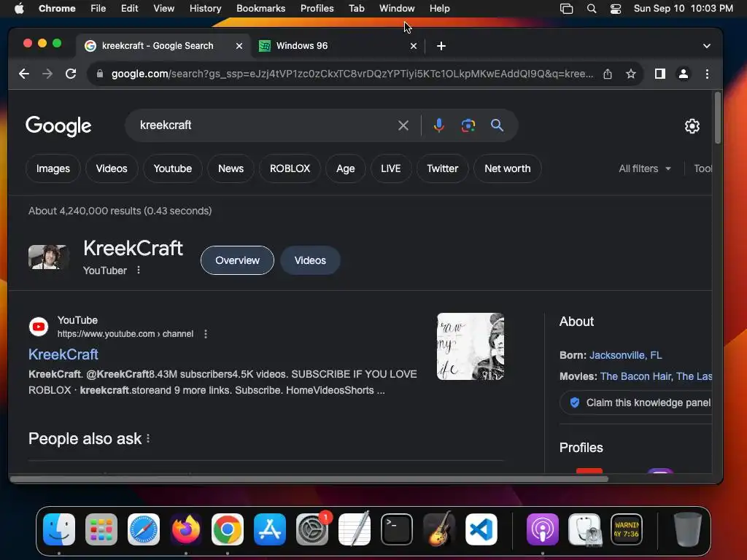Screen dimensions: 747x560
Task: Click the YouTube favicon in result
Action: pos(39,327)
